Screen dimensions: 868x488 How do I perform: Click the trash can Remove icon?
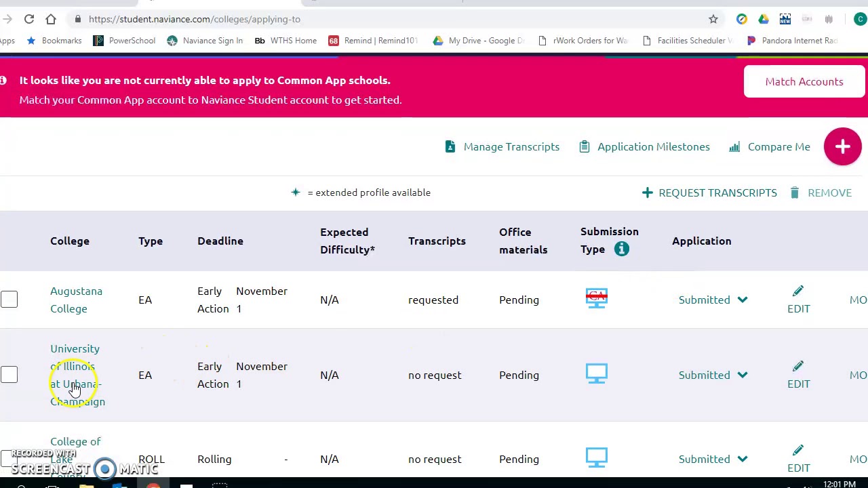(x=794, y=192)
